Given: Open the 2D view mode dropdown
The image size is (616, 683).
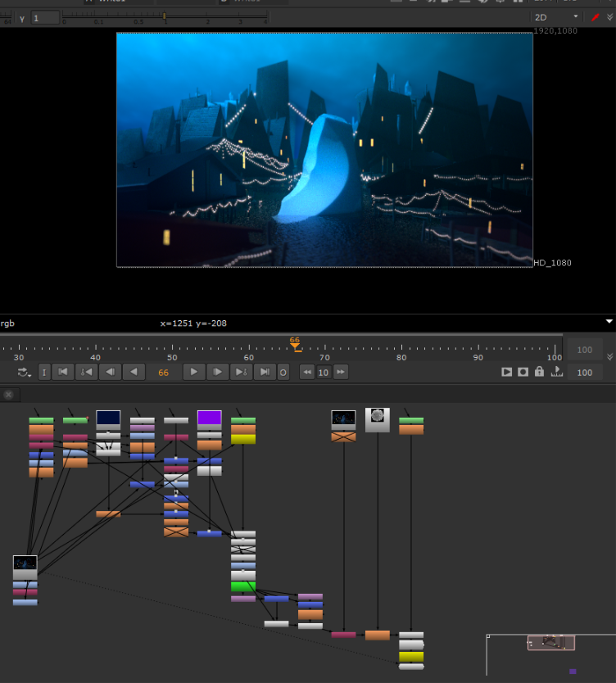Looking at the screenshot, I should click(x=556, y=17).
